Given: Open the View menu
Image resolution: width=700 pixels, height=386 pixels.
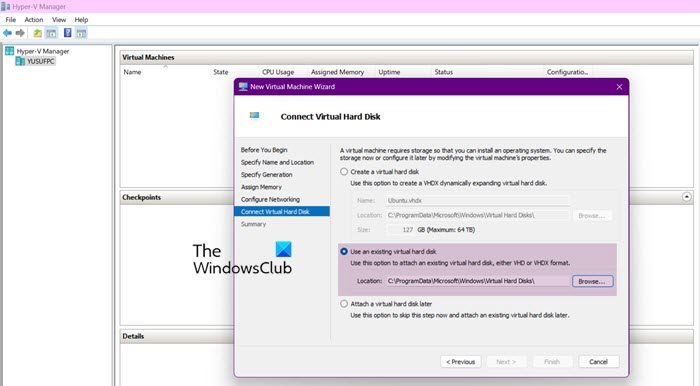Looking at the screenshot, I should pyautogui.click(x=59, y=20).
